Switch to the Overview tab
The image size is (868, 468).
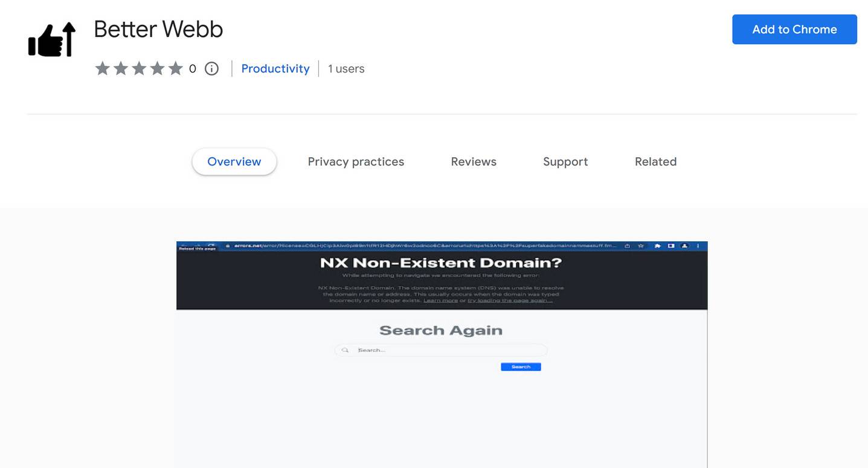234,161
